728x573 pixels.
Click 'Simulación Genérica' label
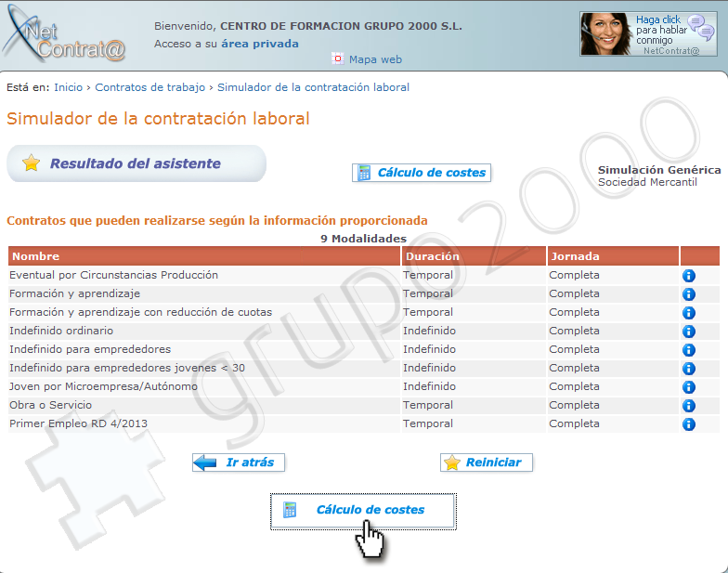pyautogui.click(x=659, y=170)
